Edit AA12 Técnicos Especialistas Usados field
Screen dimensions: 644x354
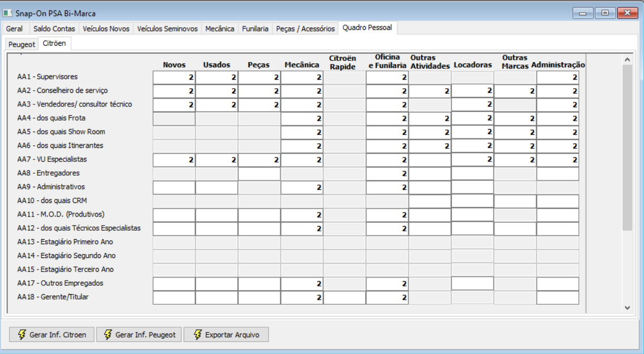coord(216,229)
